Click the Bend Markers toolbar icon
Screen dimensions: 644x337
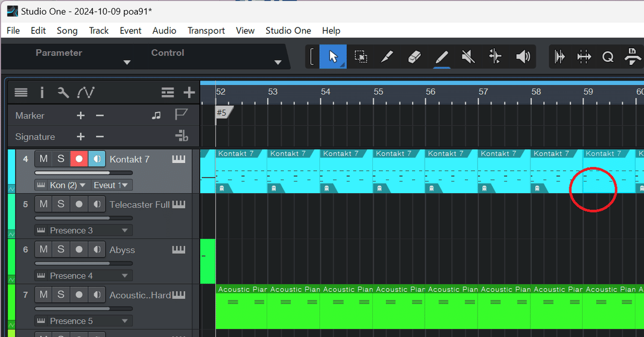click(584, 56)
